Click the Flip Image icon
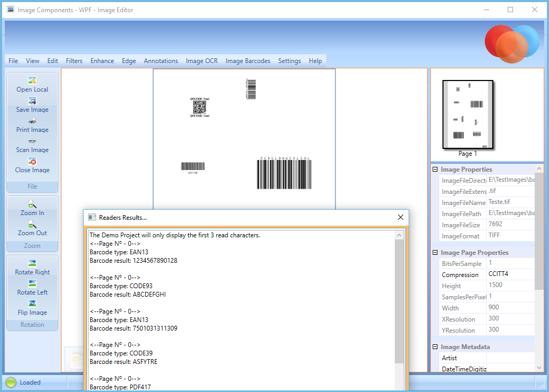549x392 pixels. pyautogui.click(x=32, y=304)
